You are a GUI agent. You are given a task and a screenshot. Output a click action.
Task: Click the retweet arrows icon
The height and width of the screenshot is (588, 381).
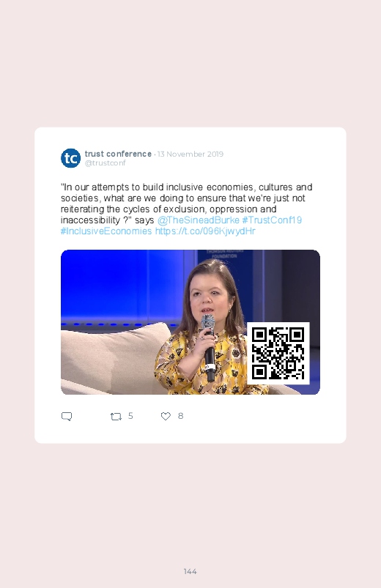click(116, 416)
